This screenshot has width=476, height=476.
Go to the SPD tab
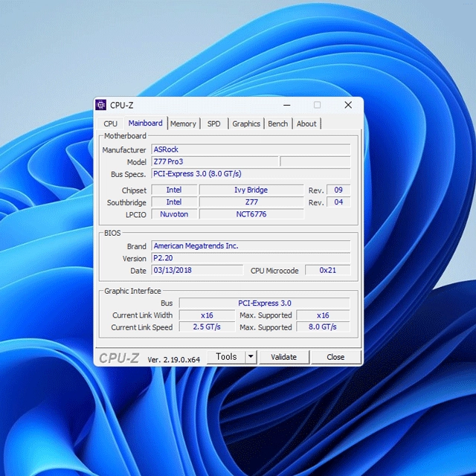pos(213,123)
